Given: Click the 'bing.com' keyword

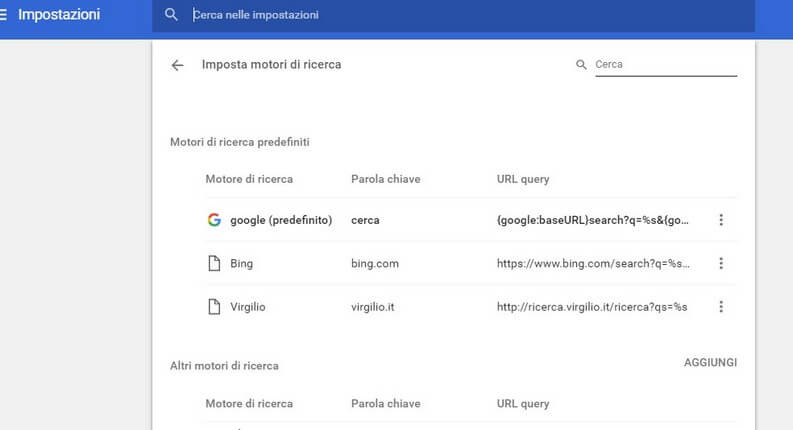Looking at the screenshot, I should pyautogui.click(x=375, y=264).
